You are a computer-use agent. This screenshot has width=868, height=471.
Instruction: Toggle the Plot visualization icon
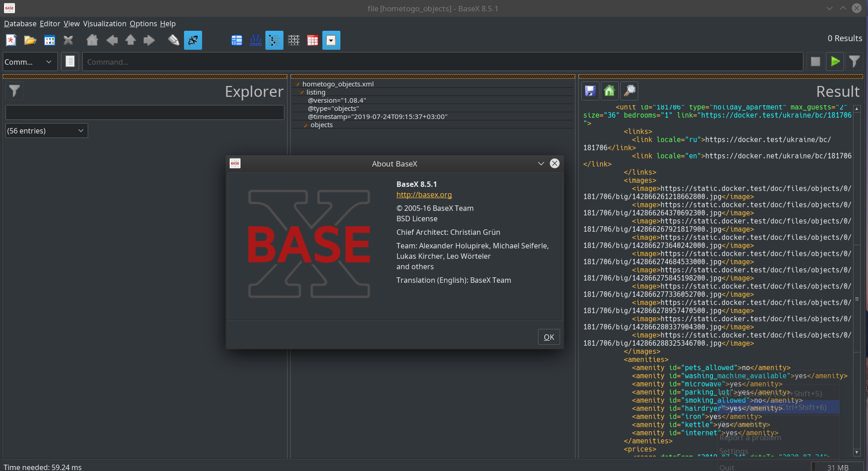[x=294, y=40]
